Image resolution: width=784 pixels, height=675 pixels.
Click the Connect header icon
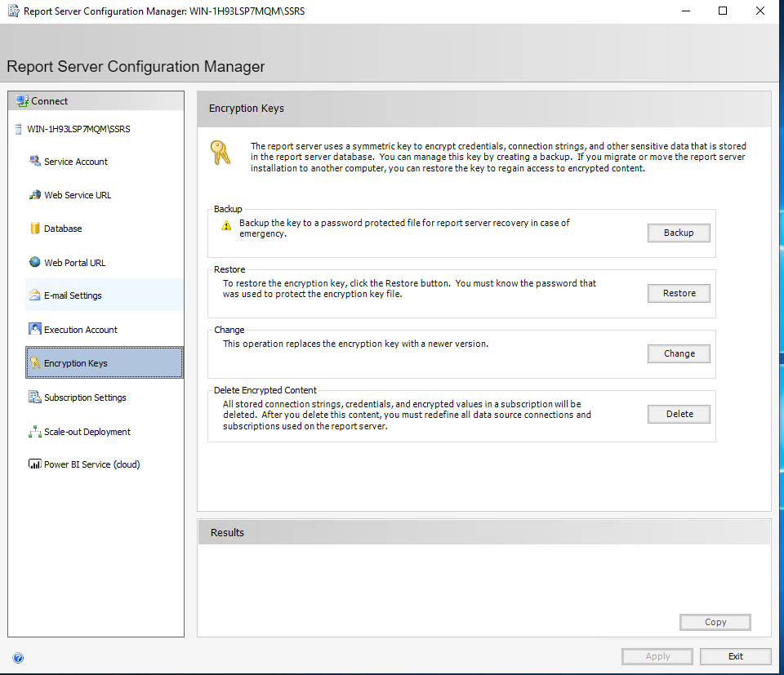pos(21,100)
